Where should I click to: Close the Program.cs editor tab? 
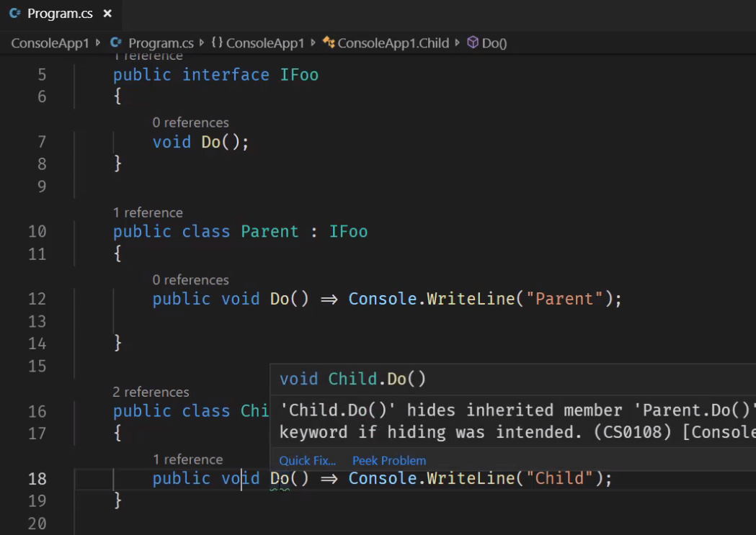point(107,14)
